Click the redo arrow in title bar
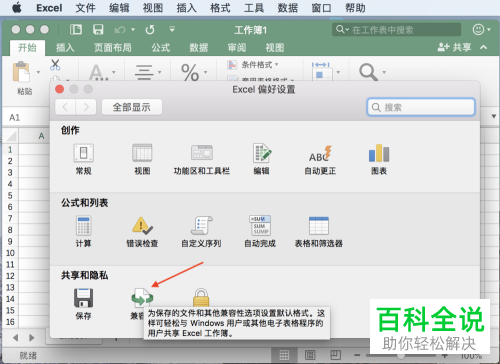 [150, 30]
